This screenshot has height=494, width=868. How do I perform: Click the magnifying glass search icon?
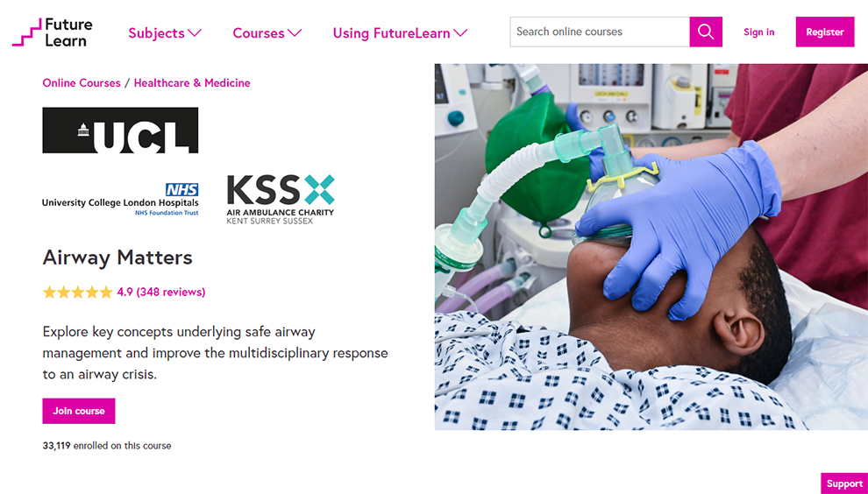pos(705,32)
